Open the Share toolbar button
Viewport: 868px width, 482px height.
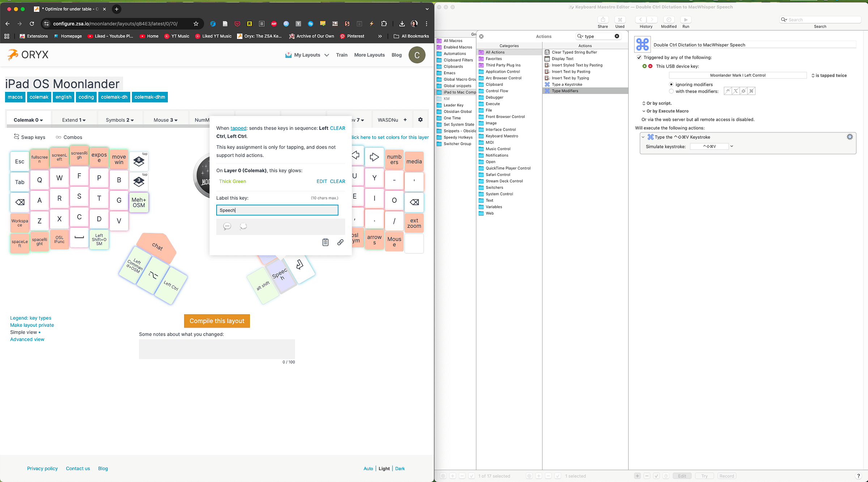tap(603, 20)
